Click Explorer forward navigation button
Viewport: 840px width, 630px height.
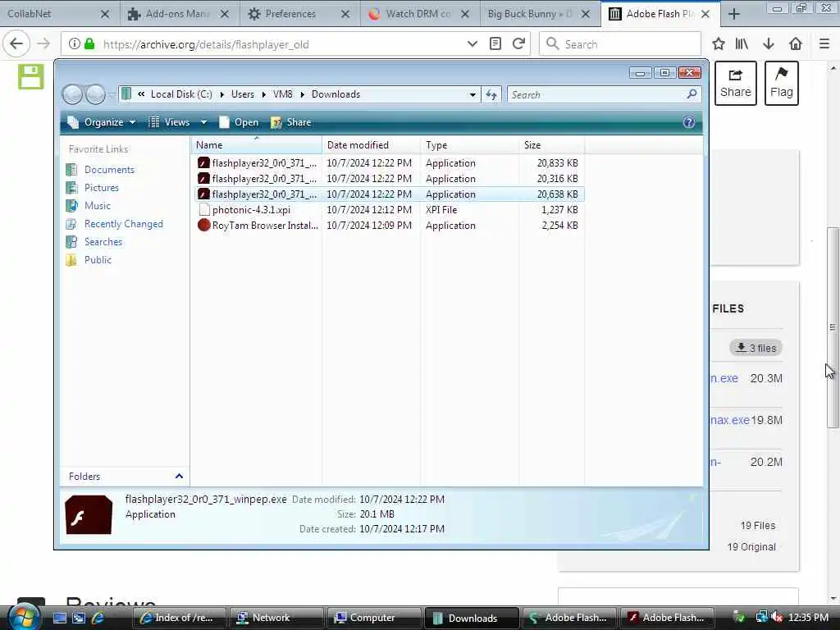tap(95, 95)
